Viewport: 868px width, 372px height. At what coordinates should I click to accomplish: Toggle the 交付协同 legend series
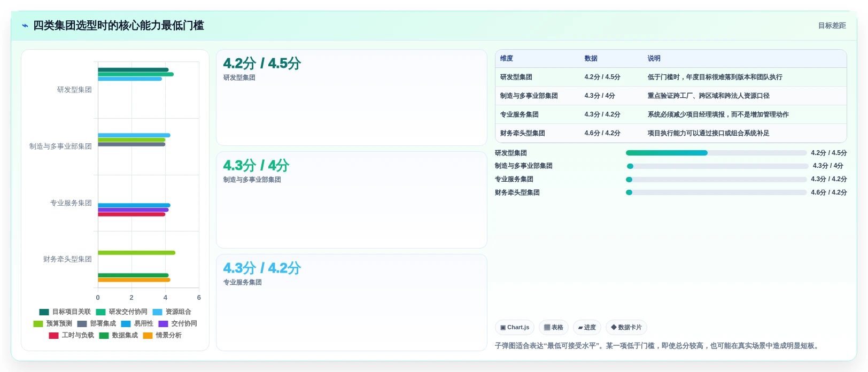pos(178,324)
